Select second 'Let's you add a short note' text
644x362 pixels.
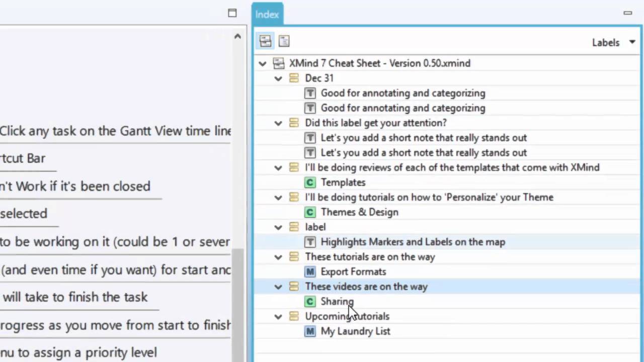point(424,153)
